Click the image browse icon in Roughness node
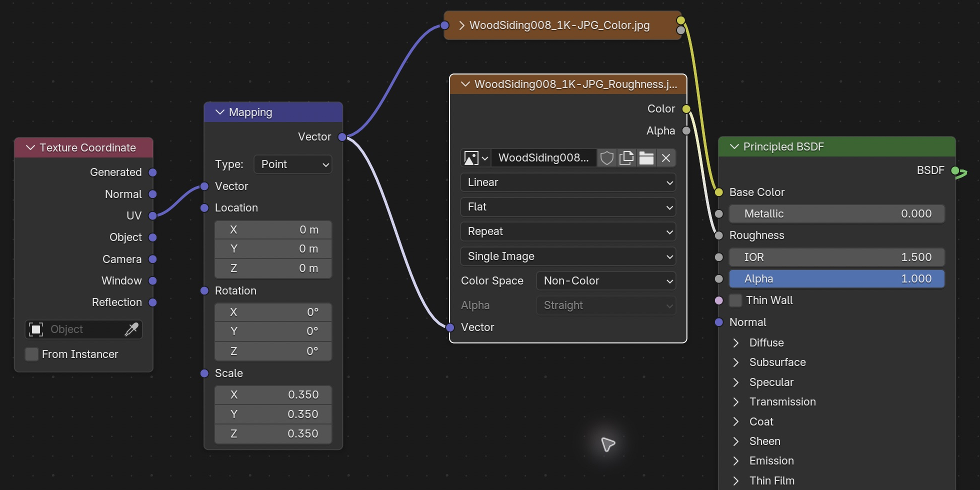This screenshot has height=490, width=980. (x=475, y=158)
